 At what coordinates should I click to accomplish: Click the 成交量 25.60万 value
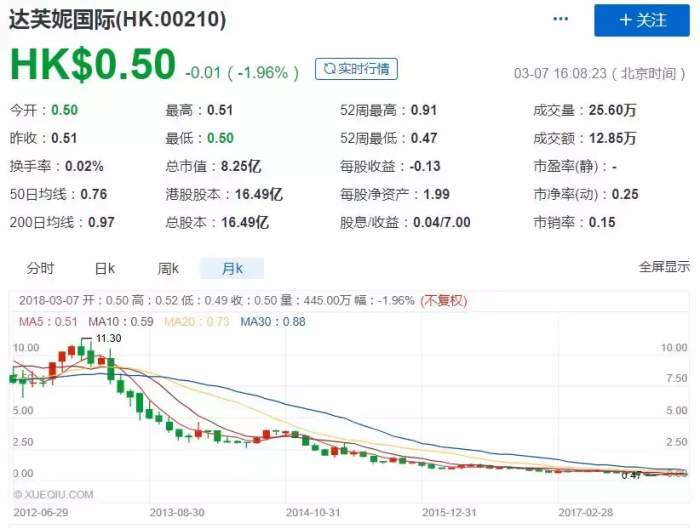(612, 110)
